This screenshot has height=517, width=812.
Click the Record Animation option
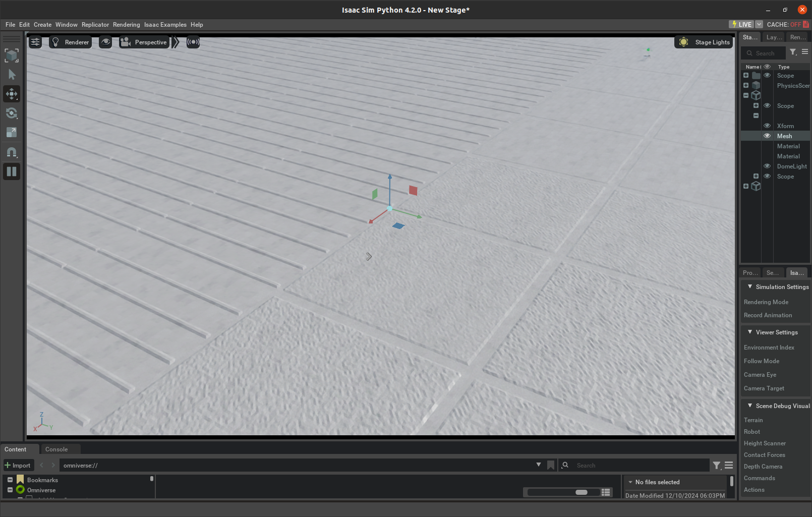(768, 315)
